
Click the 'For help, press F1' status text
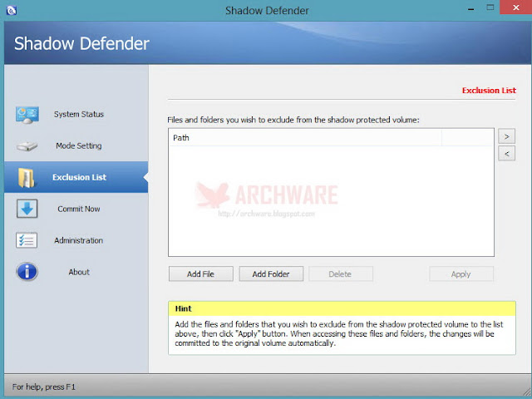(44, 387)
